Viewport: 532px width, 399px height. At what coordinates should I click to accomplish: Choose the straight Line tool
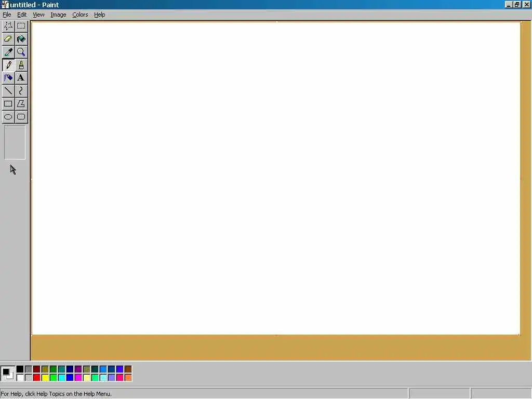8,90
